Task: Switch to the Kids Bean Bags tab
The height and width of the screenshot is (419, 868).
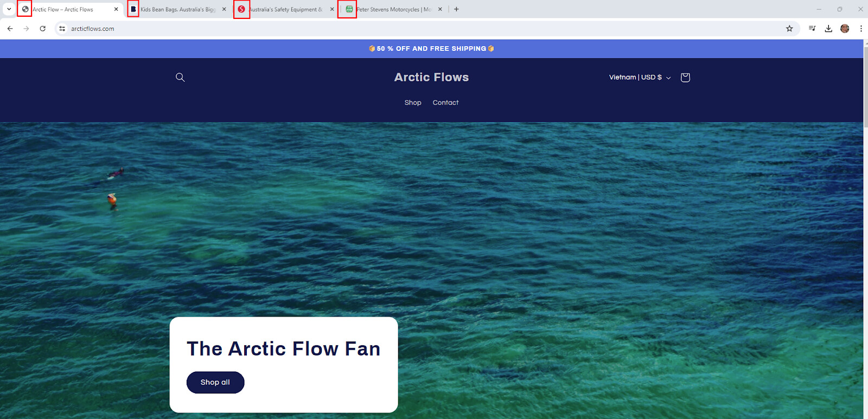Action: [x=177, y=9]
